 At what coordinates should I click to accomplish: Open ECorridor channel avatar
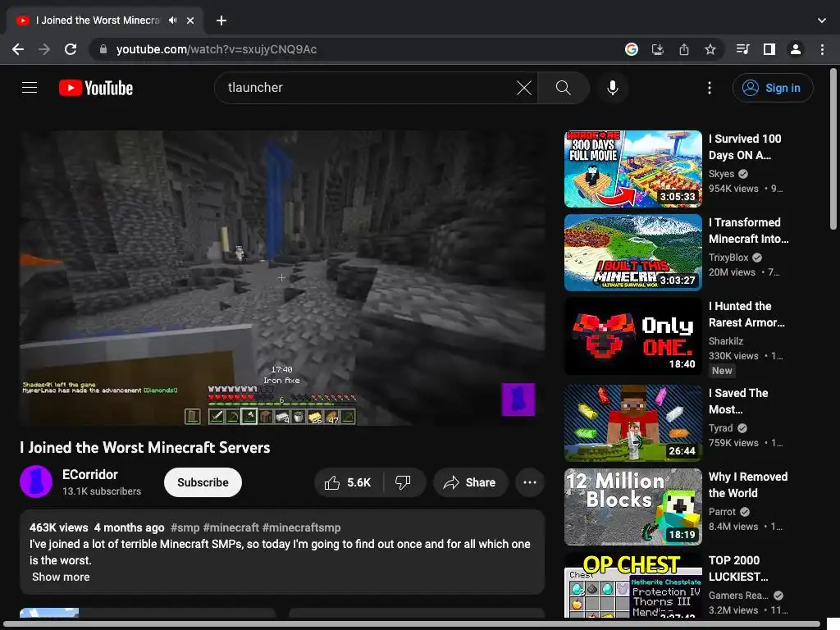(x=36, y=482)
